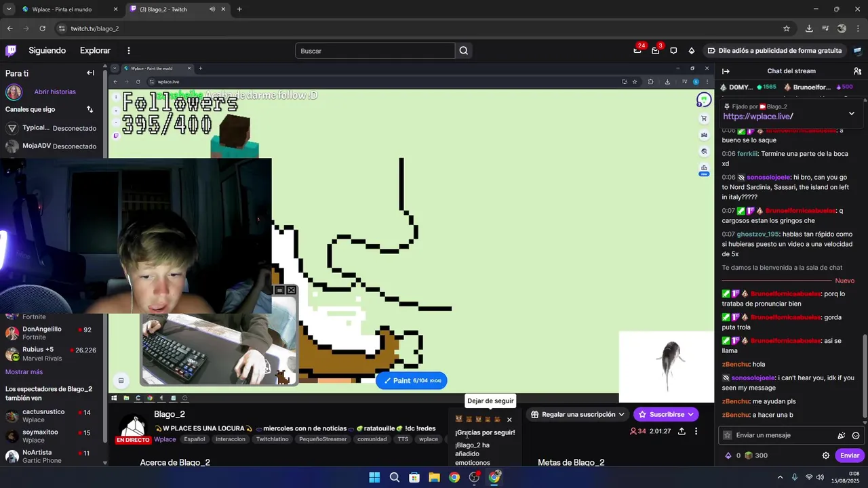This screenshot has height=488, width=868.
Task: Collapse the stream chat panel
Action: coord(726,71)
